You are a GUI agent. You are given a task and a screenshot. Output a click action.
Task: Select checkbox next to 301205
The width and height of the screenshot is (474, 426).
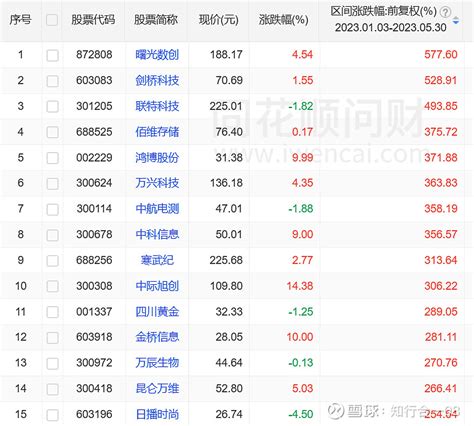point(52,106)
